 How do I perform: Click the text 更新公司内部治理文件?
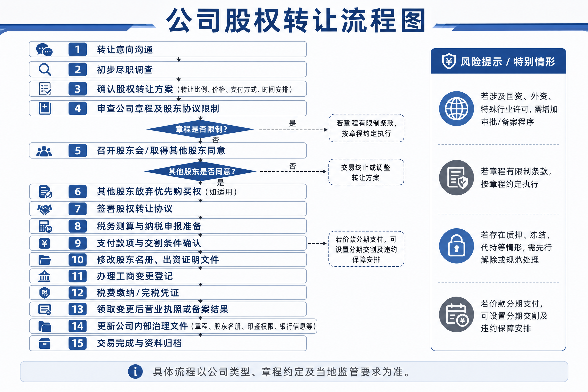tap(143, 326)
